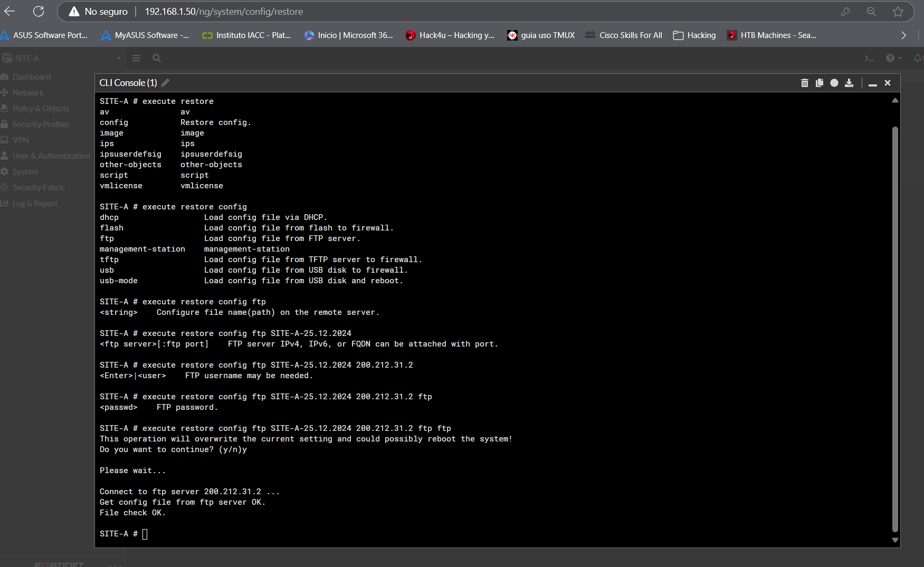Open the Security Fabric sidebar menu
Image resolution: width=924 pixels, height=567 pixels.
(x=39, y=188)
